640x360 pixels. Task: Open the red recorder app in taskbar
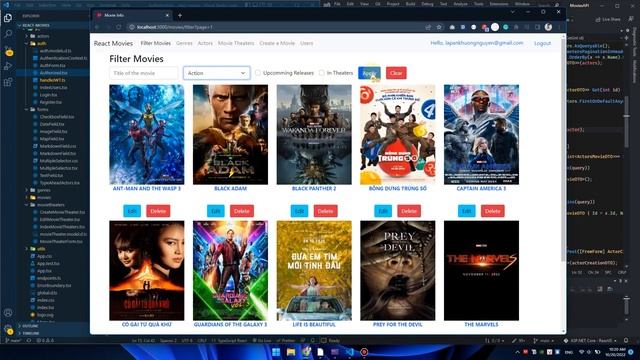[x=364, y=352]
